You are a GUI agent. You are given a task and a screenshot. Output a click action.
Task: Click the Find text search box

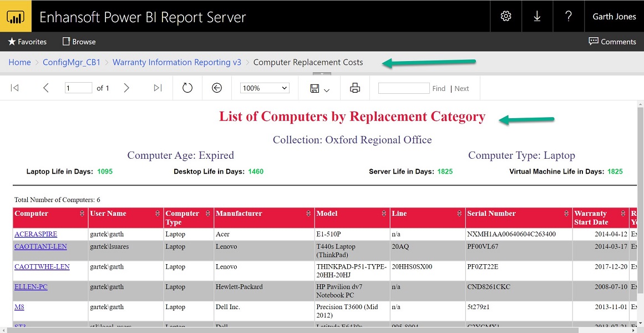click(404, 88)
